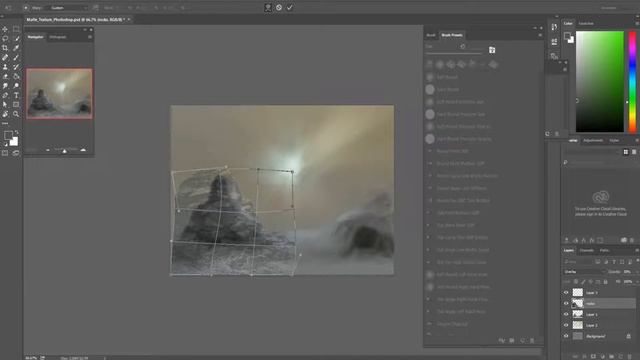The width and height of the screenshot is (640, 360).
Task: Open the brush panel toggle icon
Action: click(492, 50)
